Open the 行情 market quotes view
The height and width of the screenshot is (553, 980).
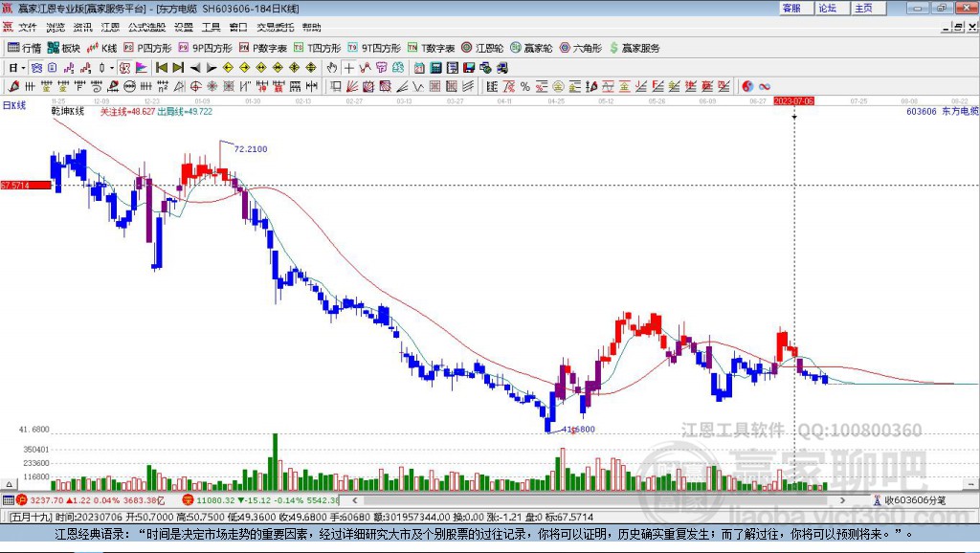pos(24,48)
